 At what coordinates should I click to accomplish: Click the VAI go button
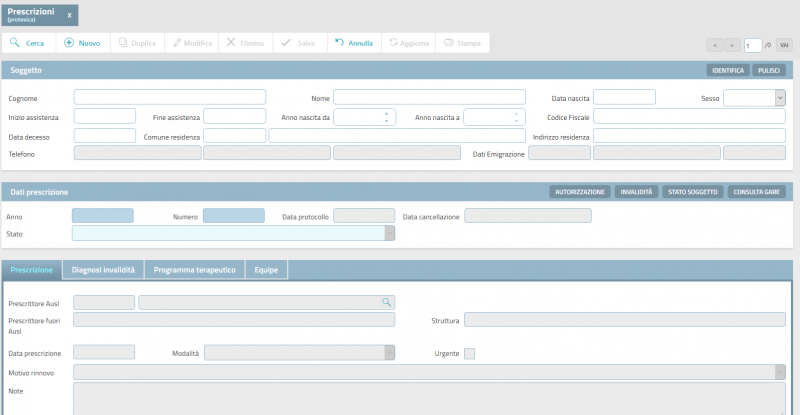click(x=783, y=45)
